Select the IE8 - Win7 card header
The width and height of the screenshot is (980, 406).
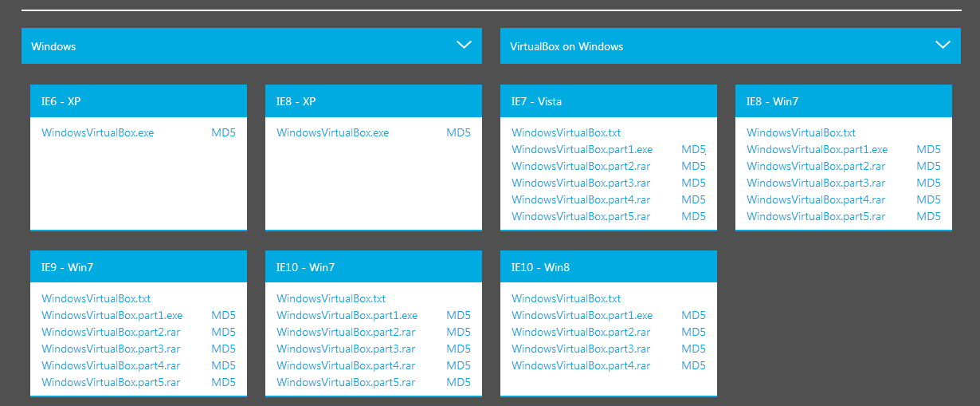(x=844, y=101)
